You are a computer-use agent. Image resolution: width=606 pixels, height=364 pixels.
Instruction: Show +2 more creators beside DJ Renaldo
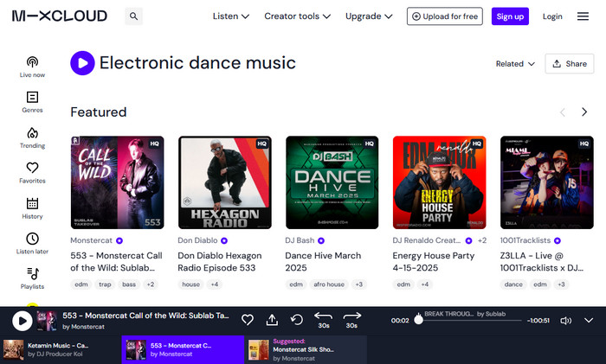coord(482,240)
